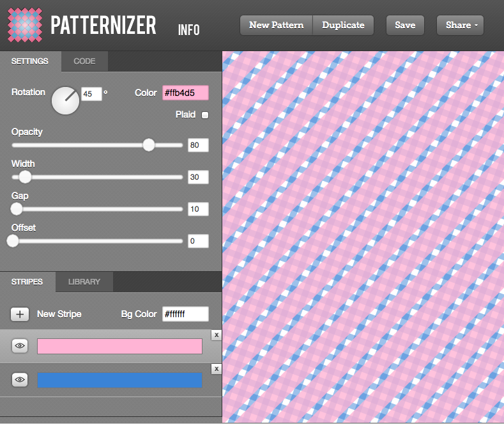504x424 pixels.
Task: Click the Opacity slider handle
Action: point(149,145)
